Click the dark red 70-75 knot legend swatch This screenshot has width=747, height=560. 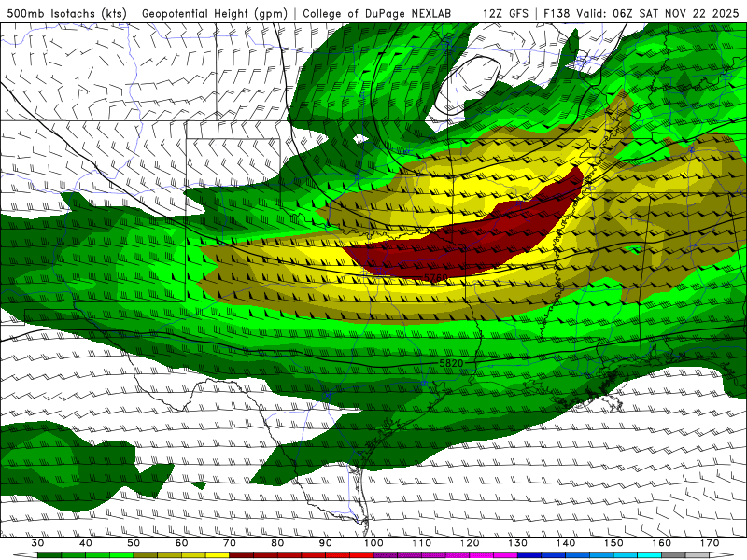coord(242,555)
